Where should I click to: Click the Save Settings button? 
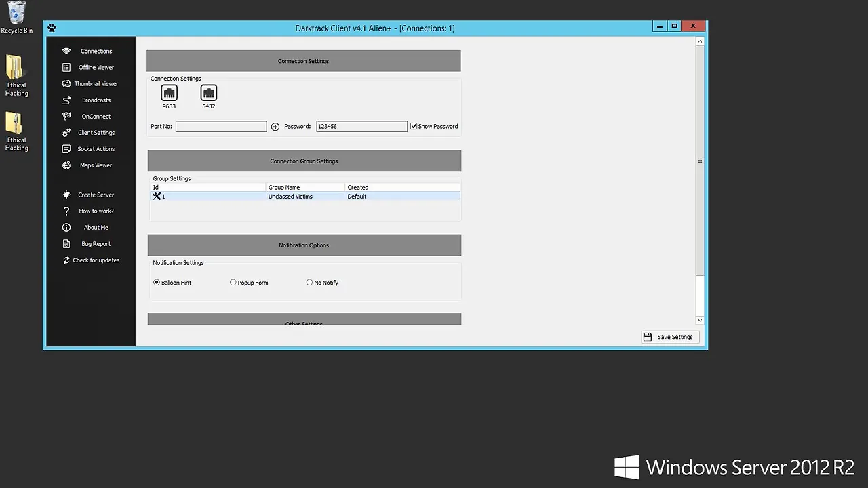[669, 337]
